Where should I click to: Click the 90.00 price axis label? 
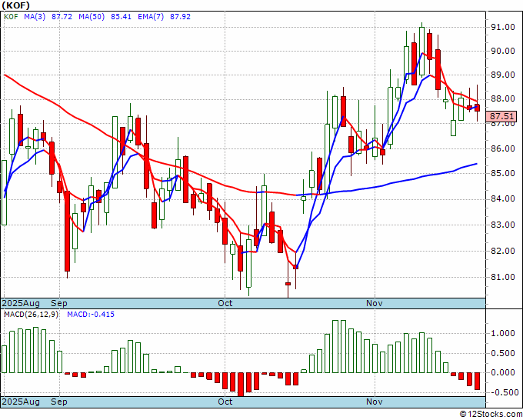coord(503,51)
